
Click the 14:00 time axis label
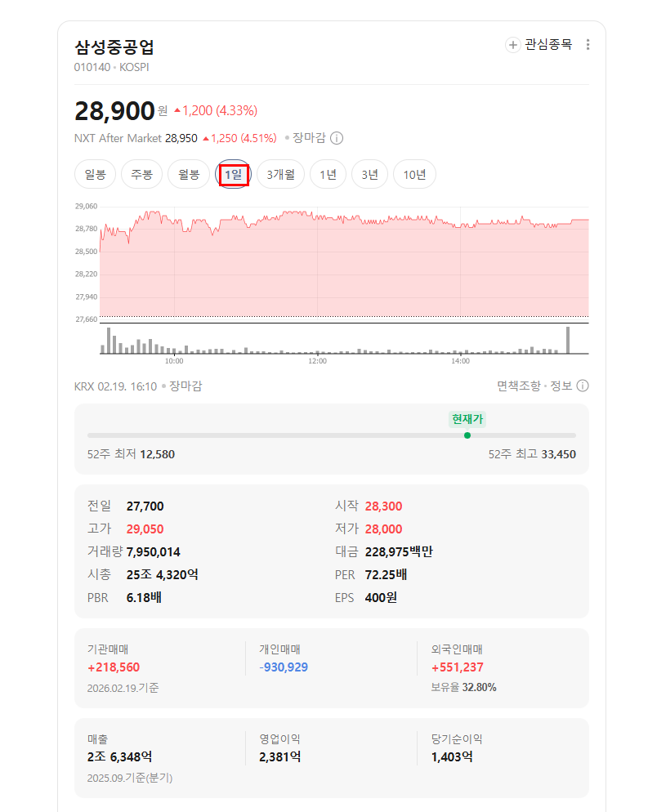[460, 361]
